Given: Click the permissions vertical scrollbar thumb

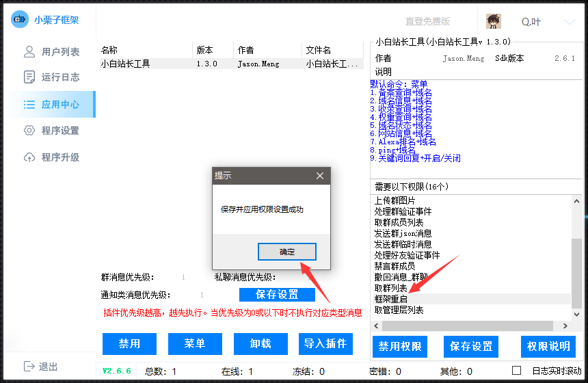Looking at the screenshot, I should point(577,273).
